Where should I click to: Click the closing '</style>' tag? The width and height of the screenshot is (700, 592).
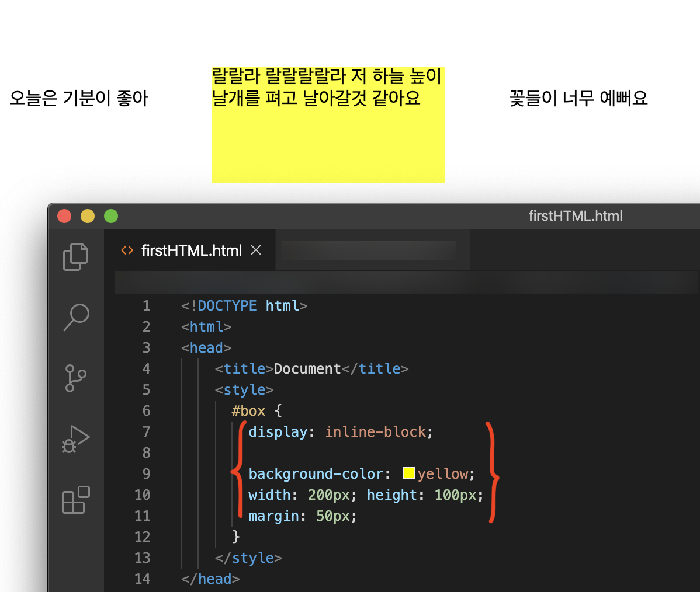coord(248,558)
